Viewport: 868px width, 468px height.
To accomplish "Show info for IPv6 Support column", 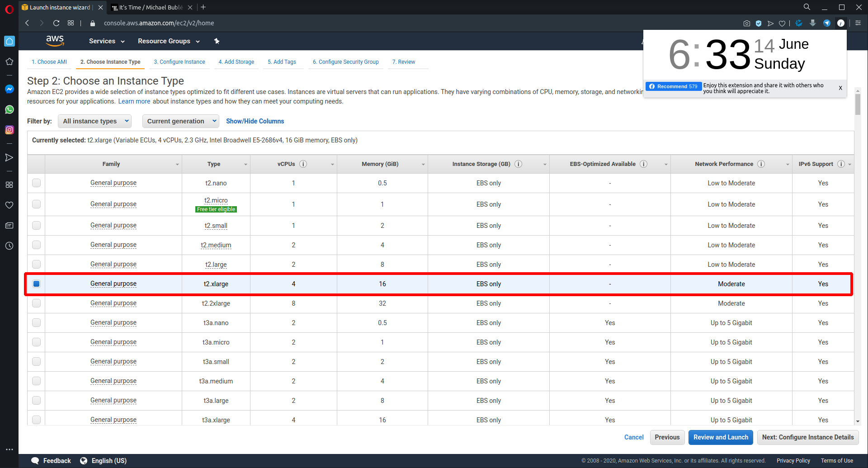I will [841, 164].
